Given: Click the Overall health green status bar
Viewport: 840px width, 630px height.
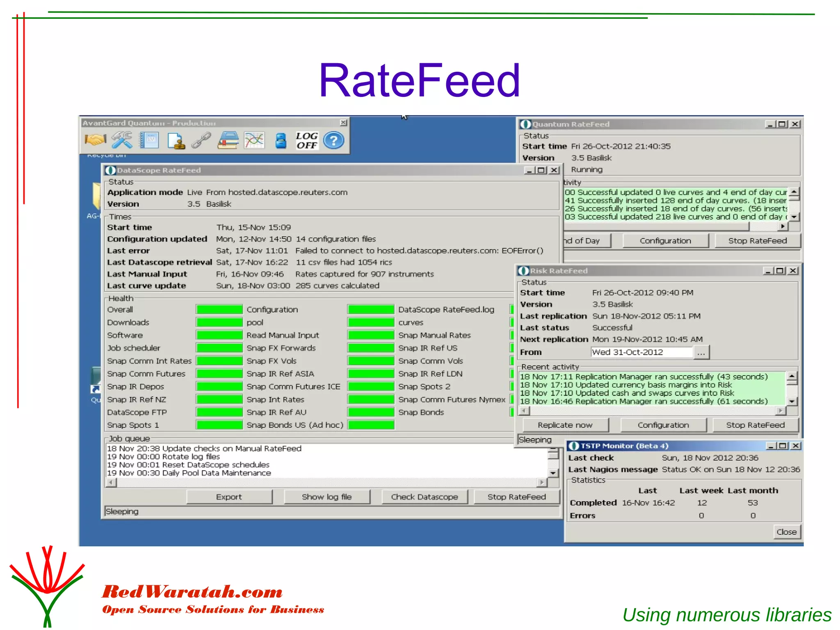Looking at the screenshot, I should pos(219,310).
